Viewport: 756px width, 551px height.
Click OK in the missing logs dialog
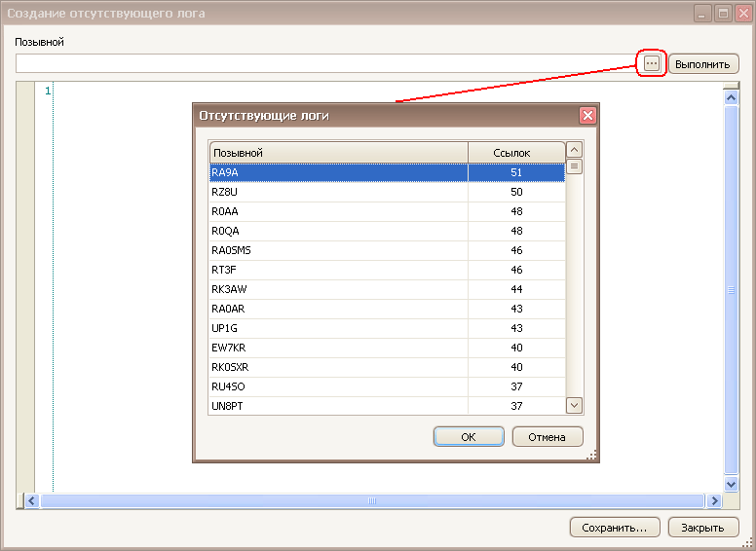468,437
